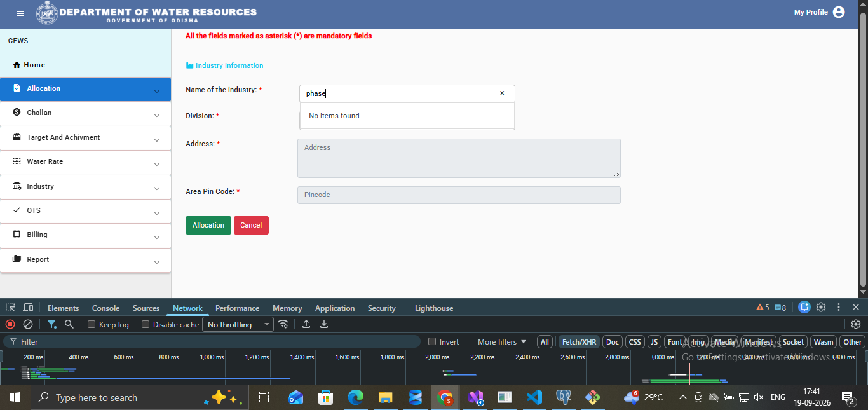The width and height of the screenshot is (868, 410).
Task: Expand the Water Rate sidebar menu
Action: tap(85, 162)
